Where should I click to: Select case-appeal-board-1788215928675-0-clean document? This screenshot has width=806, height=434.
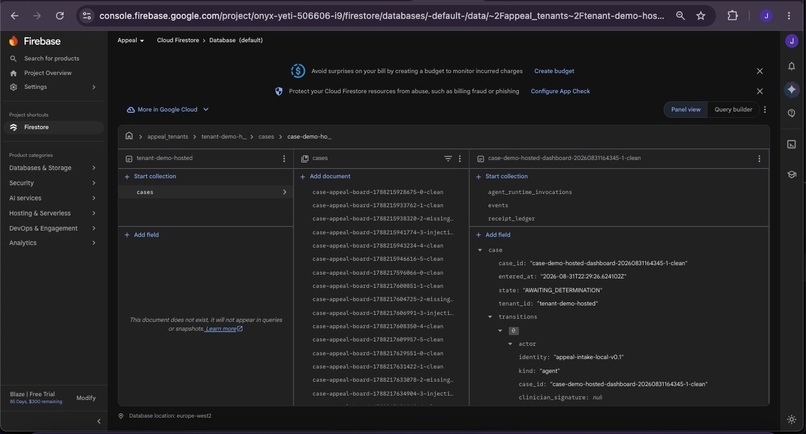point(378,192)
